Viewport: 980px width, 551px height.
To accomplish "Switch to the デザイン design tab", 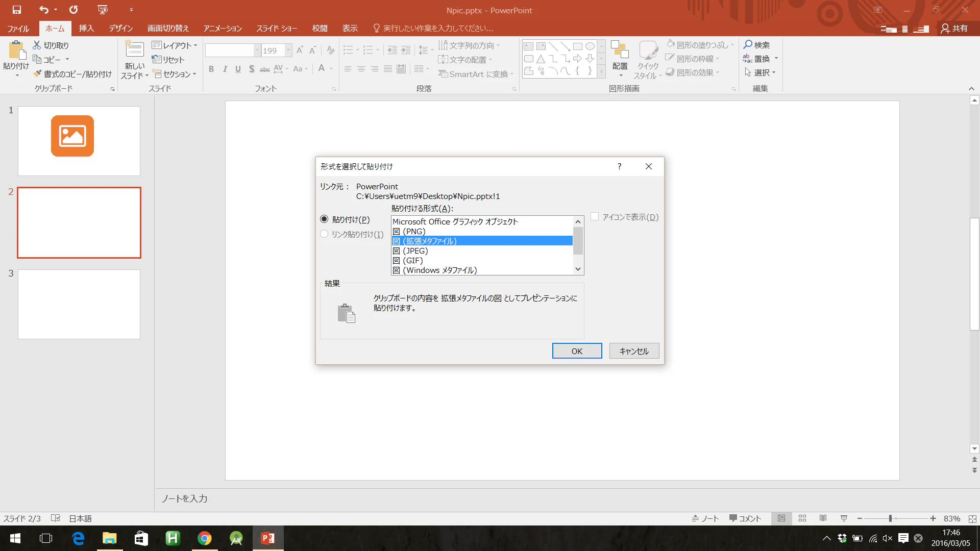I will coord(121,28).
